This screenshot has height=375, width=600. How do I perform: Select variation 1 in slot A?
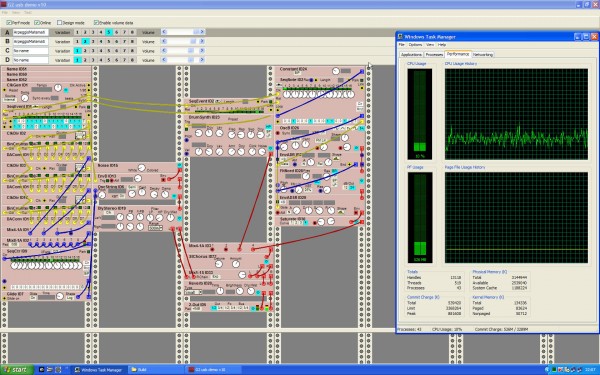coord(77,33)
